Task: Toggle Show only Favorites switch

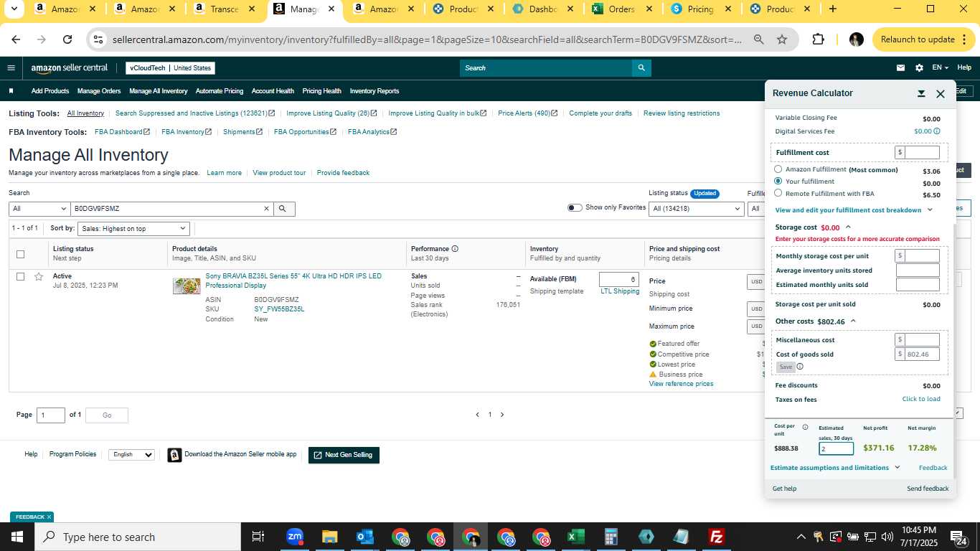Action: click(575, 208)
